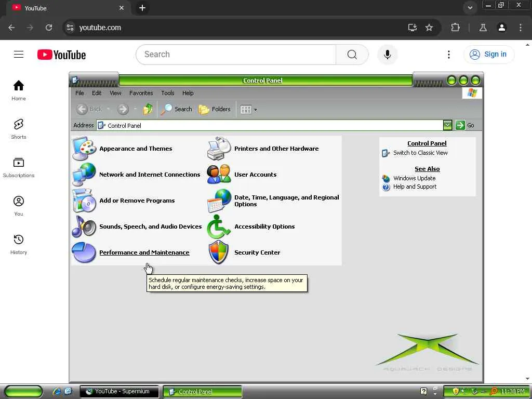Open the tab search dropdown arrow
This screenshot has height=399, width=532.
[x=470, y=7]
